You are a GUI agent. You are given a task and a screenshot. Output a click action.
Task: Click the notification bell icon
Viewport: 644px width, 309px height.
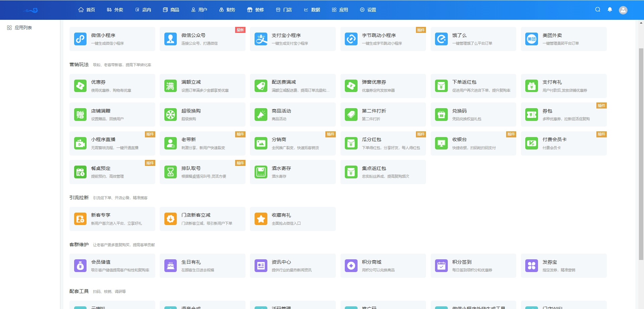[610, 10]
